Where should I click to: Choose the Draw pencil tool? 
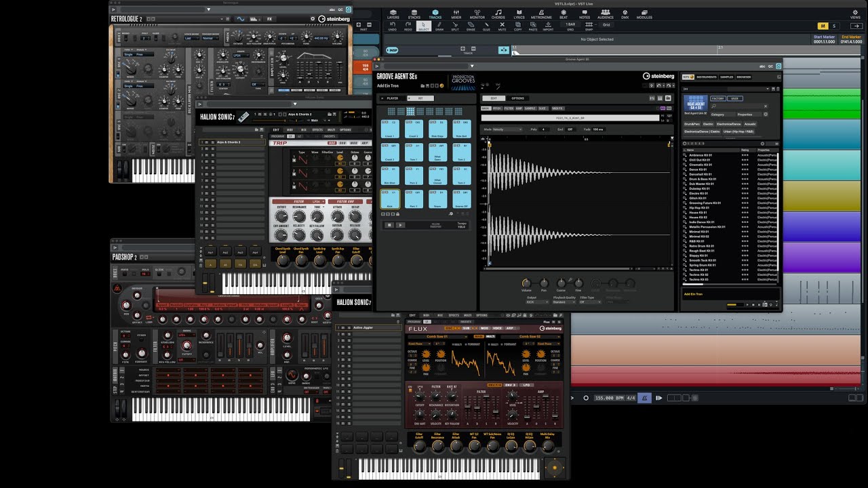pyautogui.click(x=439, y=26)
